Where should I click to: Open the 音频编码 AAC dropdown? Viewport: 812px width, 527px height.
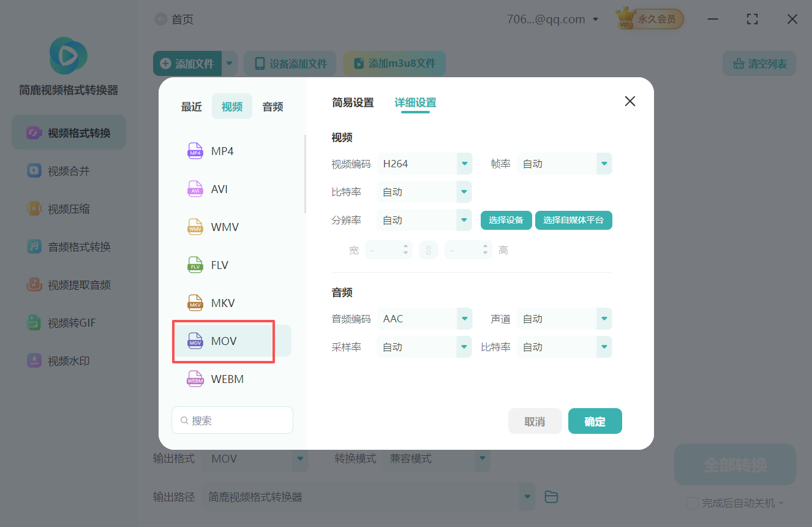(x=424, y=318)
